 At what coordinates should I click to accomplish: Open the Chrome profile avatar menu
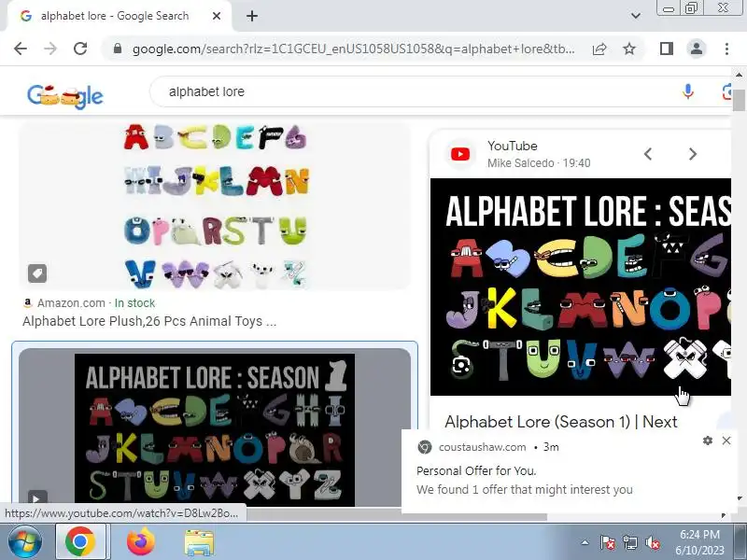pos(696,49)
